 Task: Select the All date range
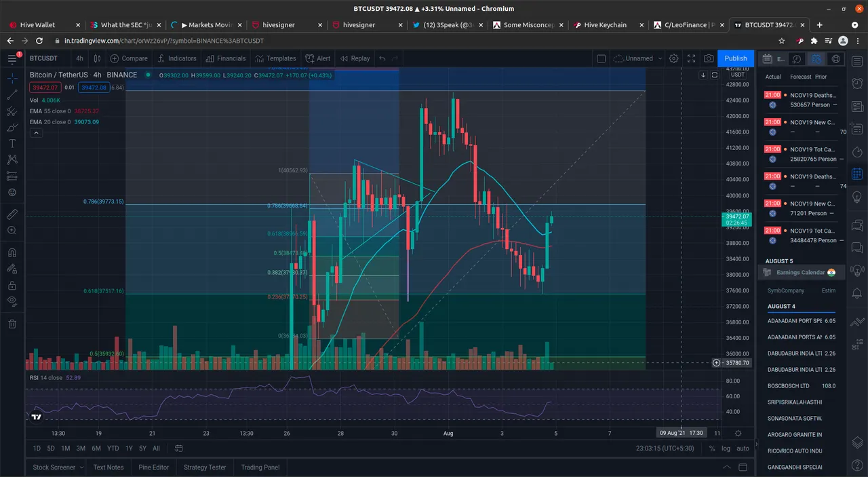[156, 448]
